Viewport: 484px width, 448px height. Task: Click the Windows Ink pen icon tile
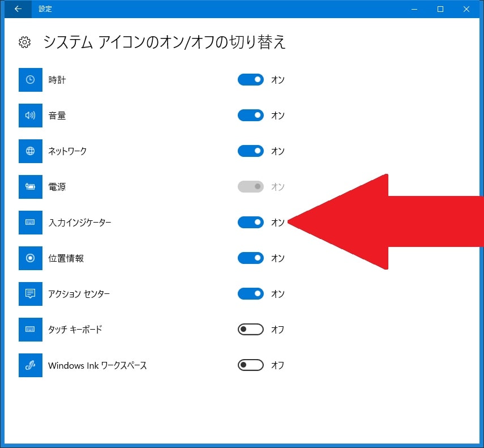tap(30, 365)
